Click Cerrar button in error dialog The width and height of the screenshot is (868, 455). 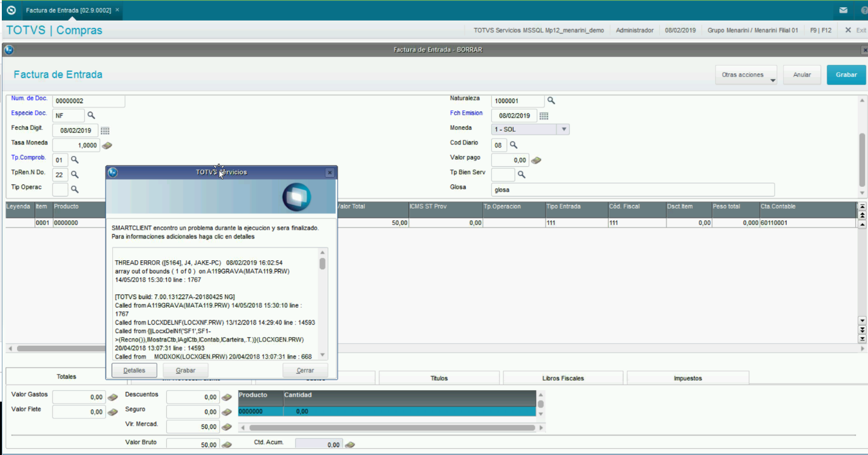305,370
